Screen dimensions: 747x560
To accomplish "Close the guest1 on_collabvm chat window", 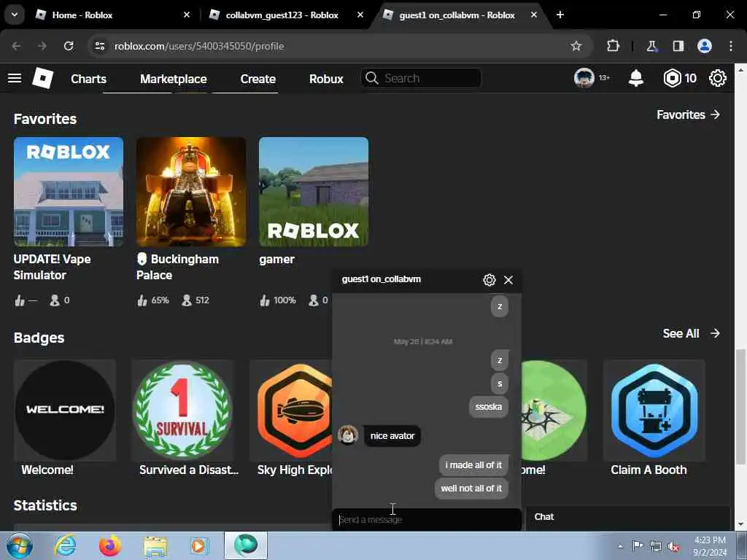I will tap(508, 280).
